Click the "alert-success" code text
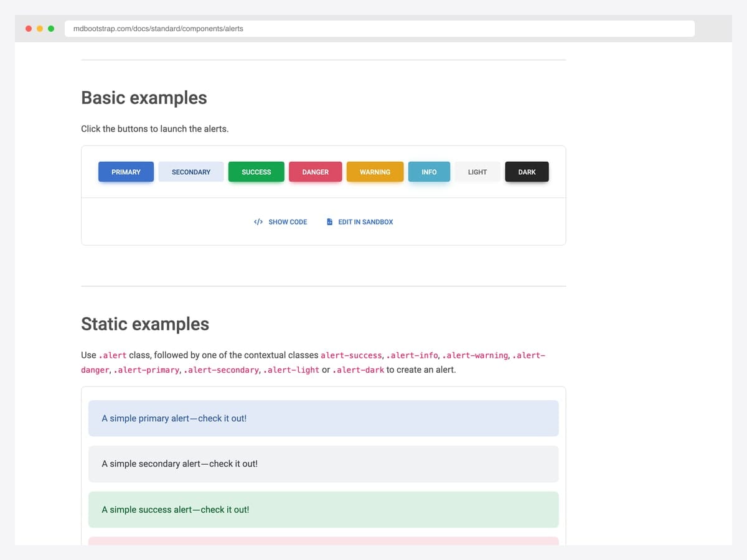This screenshot has width=747, height=560. coord(351,355)
